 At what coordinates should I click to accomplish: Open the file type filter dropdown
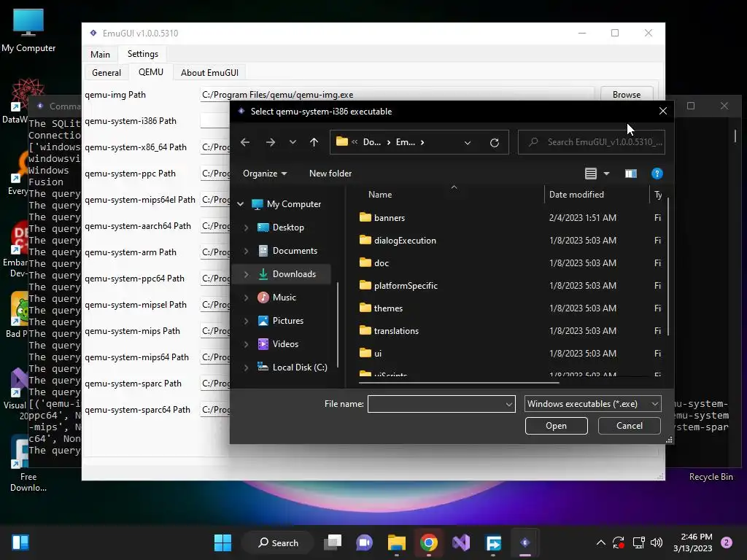pos(592,404)
